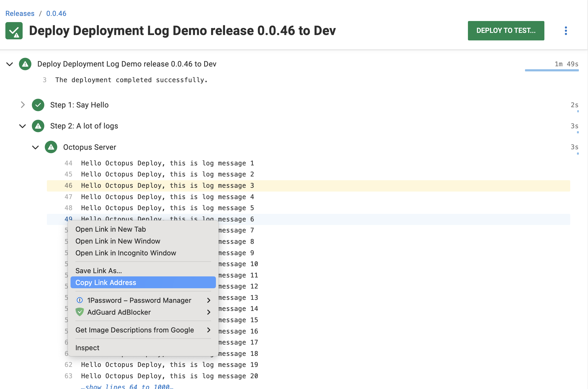Click warning icon next to Step 2

(38, 126)
